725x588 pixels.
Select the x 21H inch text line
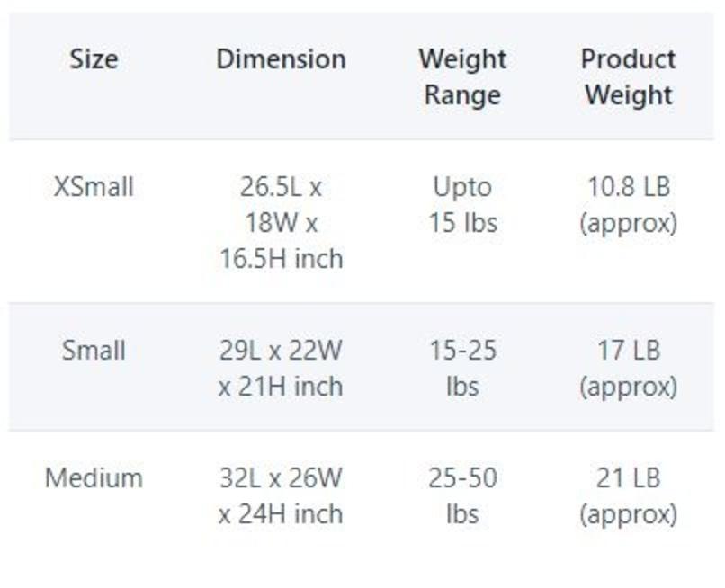coord(281,387)
